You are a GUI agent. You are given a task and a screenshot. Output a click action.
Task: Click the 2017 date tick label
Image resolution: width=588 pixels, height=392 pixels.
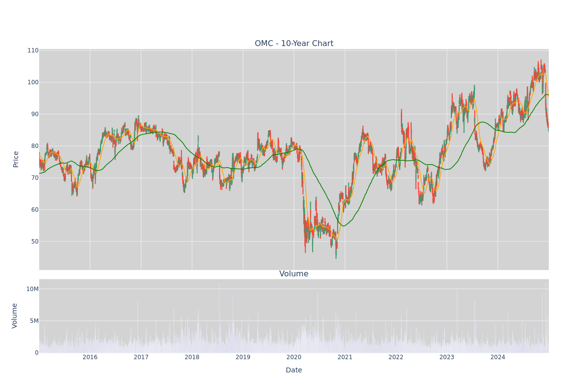[141, 357]
